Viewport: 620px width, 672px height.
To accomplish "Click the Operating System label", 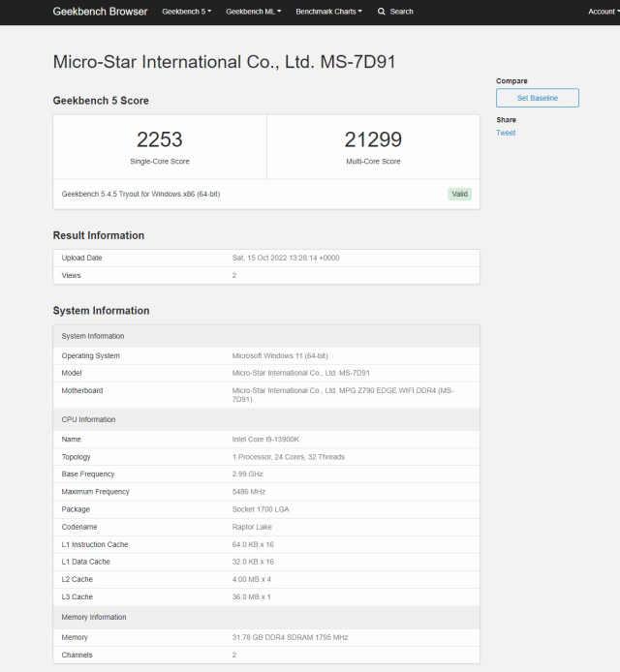I will [x=90, y=356].
